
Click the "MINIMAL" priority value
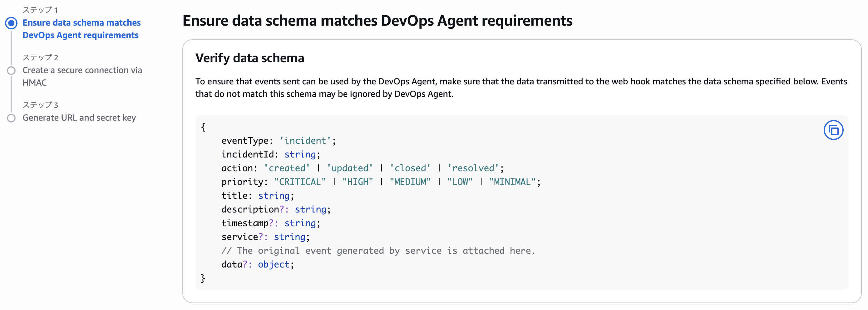[x=512, y=182]
